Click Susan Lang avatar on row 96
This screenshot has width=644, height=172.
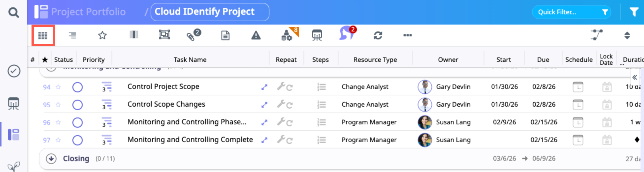point(424,122)
